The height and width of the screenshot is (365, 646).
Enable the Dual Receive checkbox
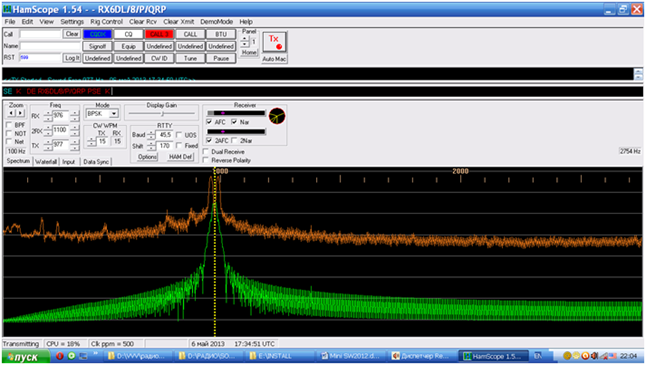(206, 152)
